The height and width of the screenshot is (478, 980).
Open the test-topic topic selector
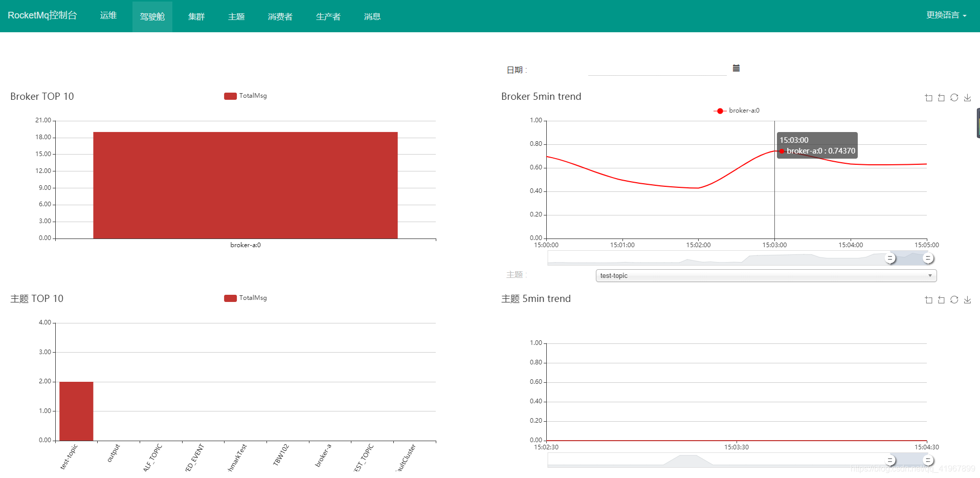[766, 275]
